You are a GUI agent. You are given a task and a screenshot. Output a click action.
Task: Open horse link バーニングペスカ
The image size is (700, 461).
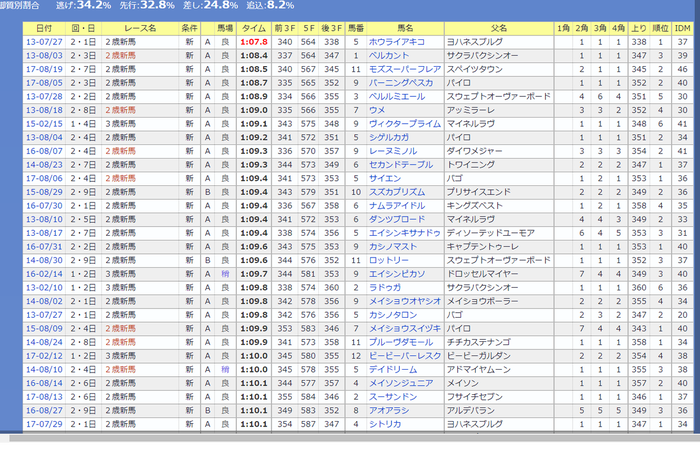pos(400,83)
